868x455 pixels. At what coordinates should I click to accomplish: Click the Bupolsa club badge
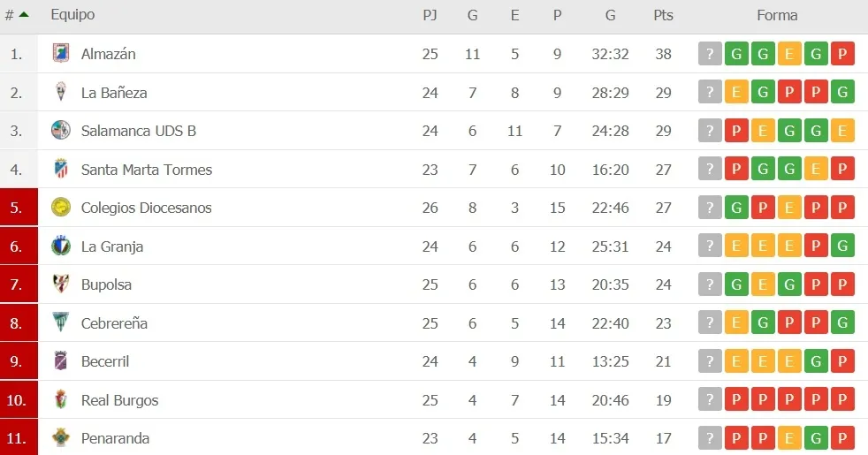(x=60, y=284)
